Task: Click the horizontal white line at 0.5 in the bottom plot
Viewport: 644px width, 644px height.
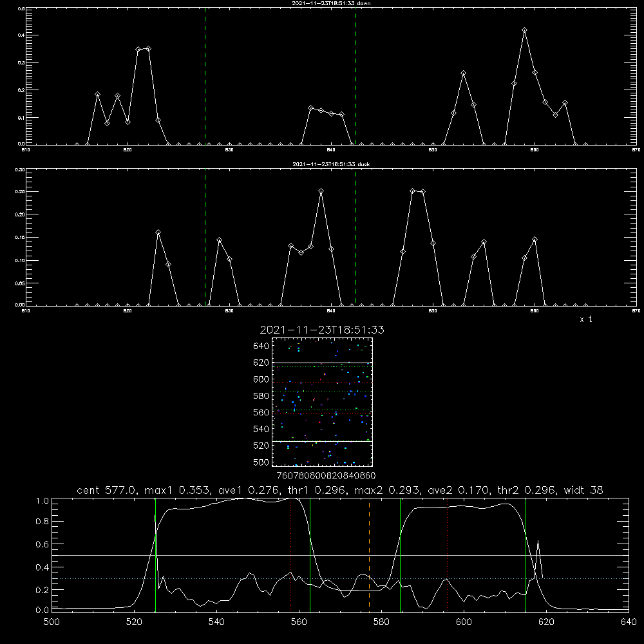Action: click(340, 555)
